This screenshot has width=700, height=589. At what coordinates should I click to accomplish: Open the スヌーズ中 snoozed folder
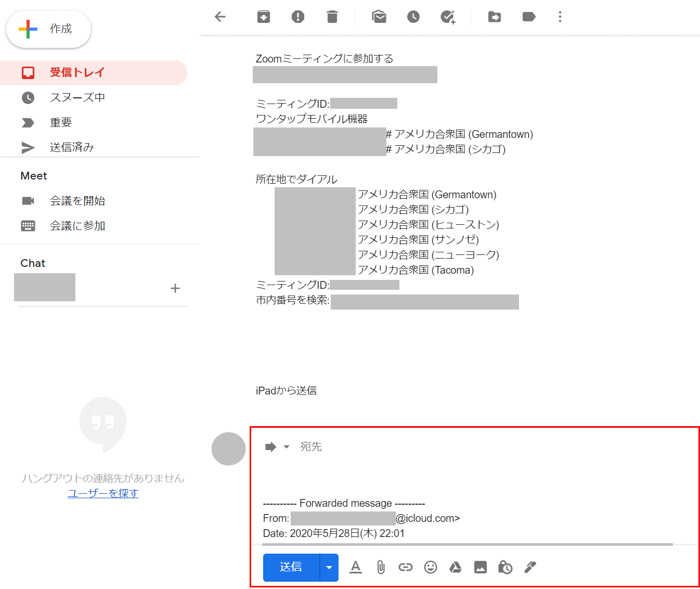[94, 97]
